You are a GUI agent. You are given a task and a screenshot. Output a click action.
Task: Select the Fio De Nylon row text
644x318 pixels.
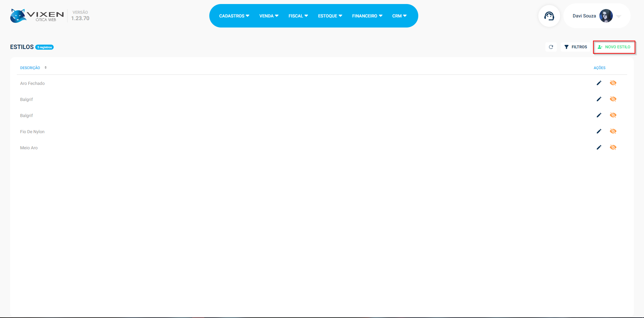click(x=32, y=132)
